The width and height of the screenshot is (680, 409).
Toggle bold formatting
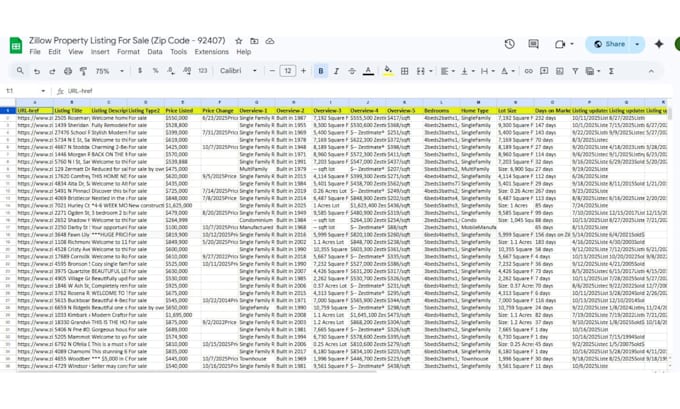click(320, 71)
